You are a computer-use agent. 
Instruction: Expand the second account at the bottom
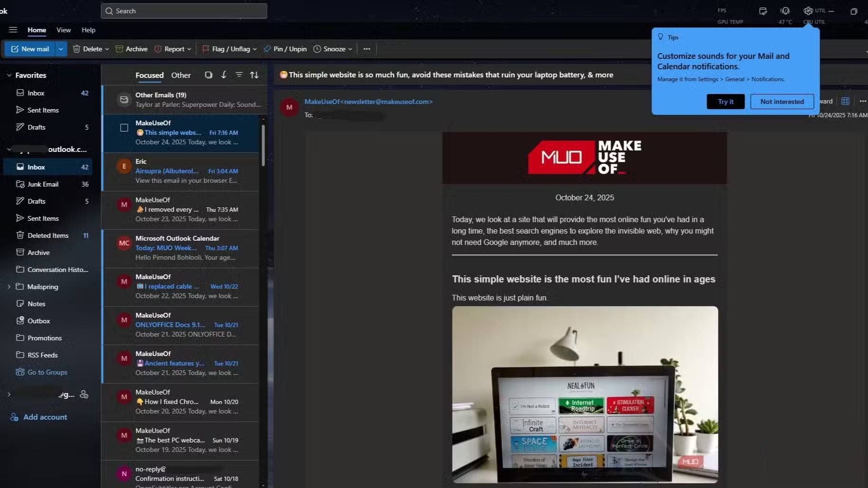coord(9,394)
